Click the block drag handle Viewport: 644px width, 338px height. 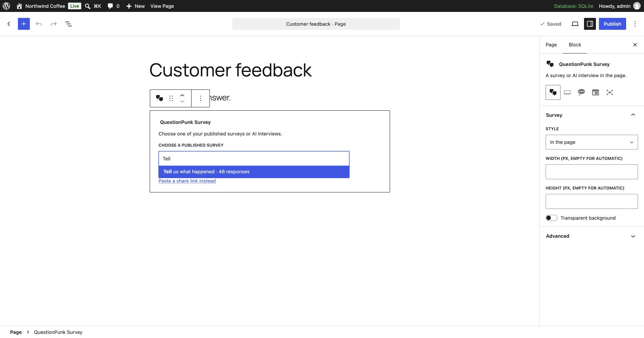point(171,98)
